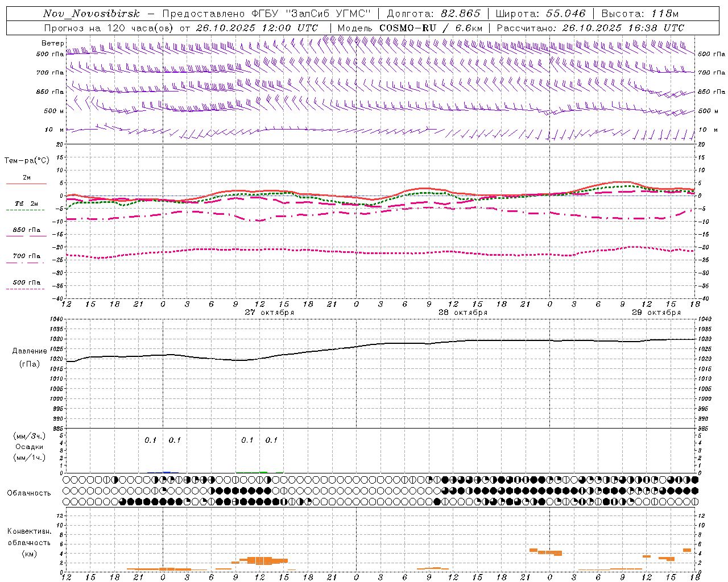This screenshot has width=728, height=582.
Task: Click the (мм/1ч.) precipitation unit label
Action: coord(30,458)
